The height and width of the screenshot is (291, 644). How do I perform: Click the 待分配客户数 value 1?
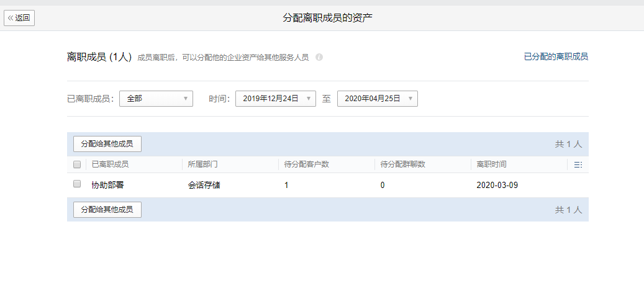click(x=286, y=185)
